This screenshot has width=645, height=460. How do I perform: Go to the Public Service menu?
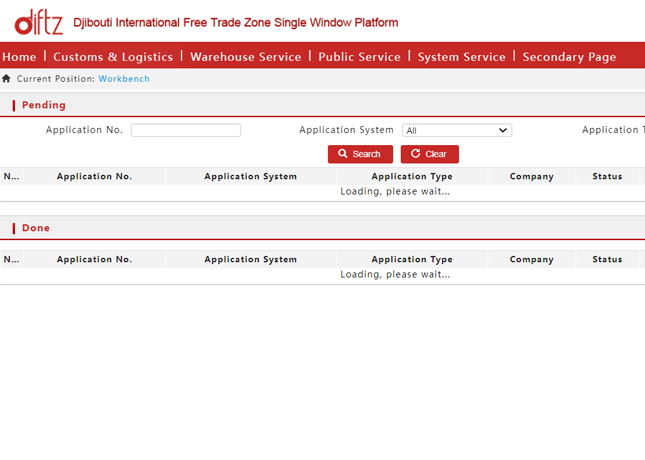tap(359, 57)
